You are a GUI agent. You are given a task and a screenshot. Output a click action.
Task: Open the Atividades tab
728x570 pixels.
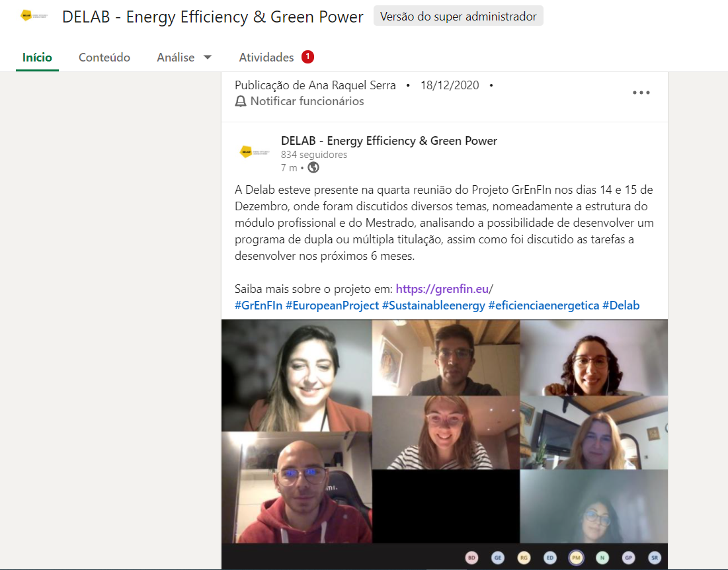(x=266, y=58)
